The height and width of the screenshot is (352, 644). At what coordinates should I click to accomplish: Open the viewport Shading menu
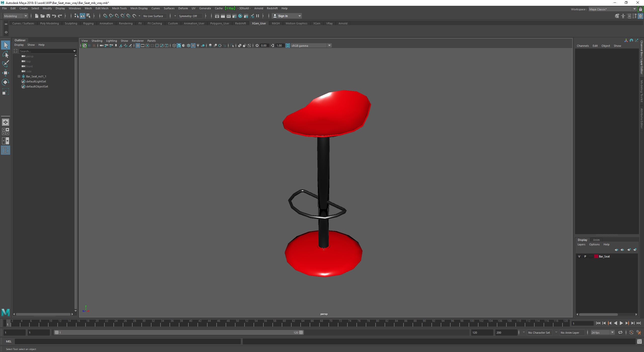pyautogui.click(x=97, y=41)
